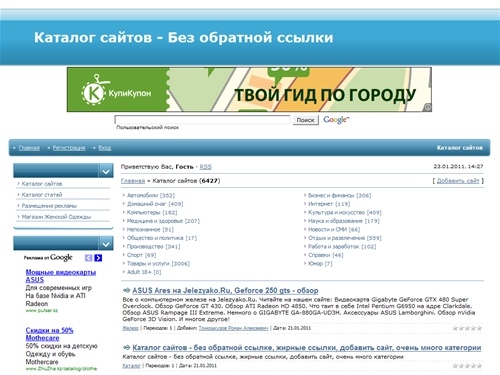Open the Товары и услуги category
The width and height of the screenshot is (500, 375).
(x=148, y=263)
